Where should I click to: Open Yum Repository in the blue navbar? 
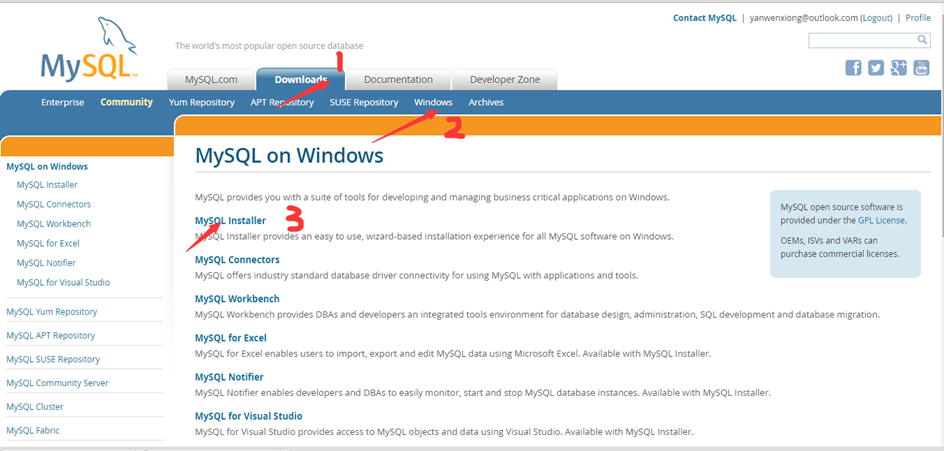pyautogui.click(x=202, y=102)
